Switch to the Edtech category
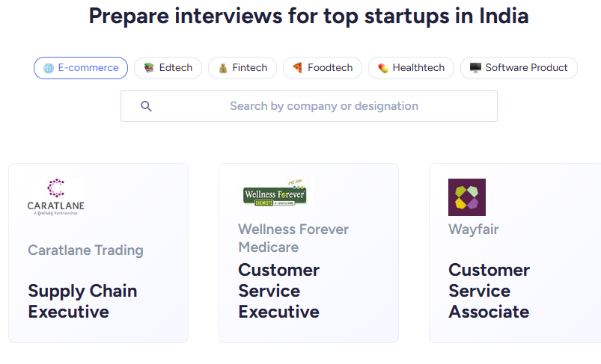This screenshot has width=601, height=364. tap(168, 68)
